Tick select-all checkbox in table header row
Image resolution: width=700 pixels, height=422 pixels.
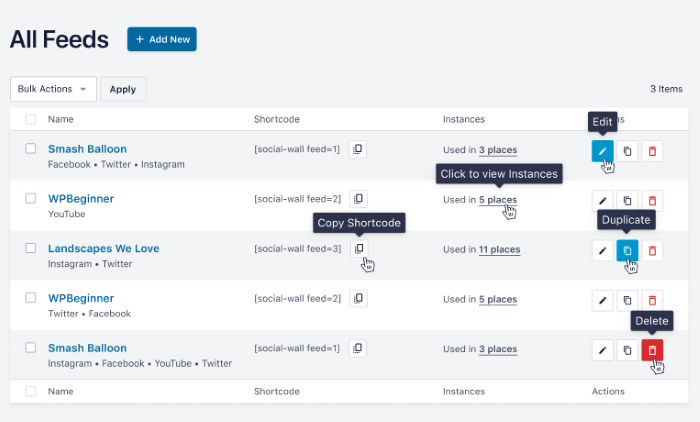[30, 119]
